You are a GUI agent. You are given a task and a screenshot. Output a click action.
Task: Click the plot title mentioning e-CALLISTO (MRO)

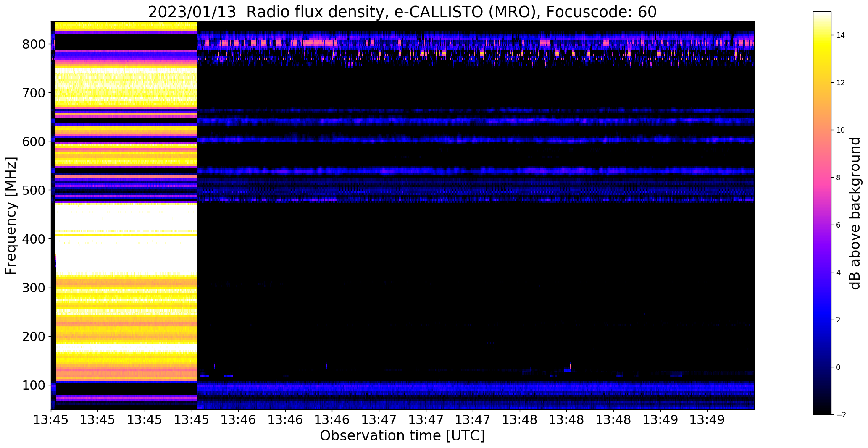[402, 12]
